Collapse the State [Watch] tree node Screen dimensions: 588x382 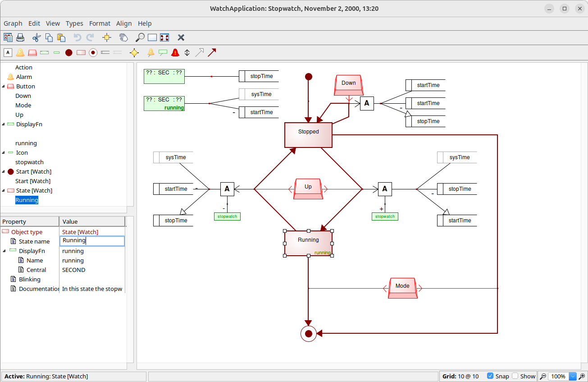pos(4,191)
